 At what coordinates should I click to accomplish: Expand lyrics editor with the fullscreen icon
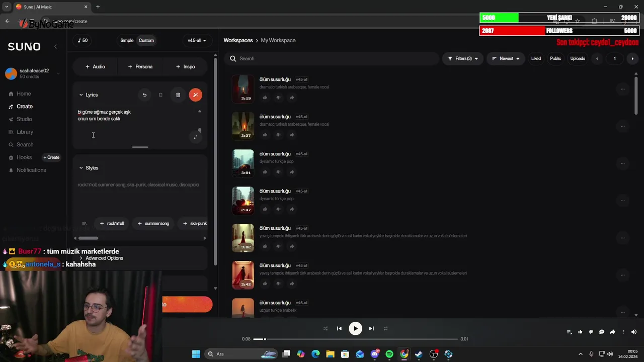(x=196, y=137)
